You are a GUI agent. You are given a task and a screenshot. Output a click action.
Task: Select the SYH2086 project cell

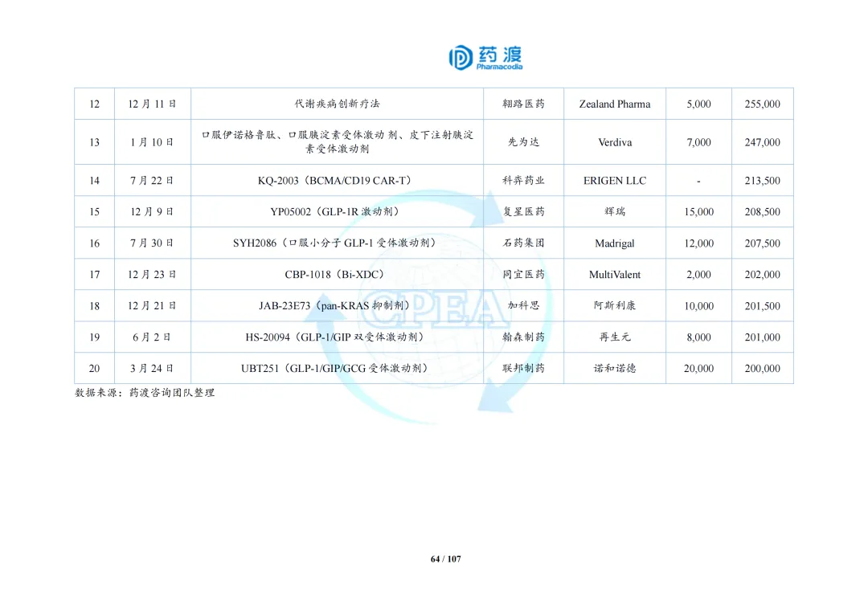[337, 243]
